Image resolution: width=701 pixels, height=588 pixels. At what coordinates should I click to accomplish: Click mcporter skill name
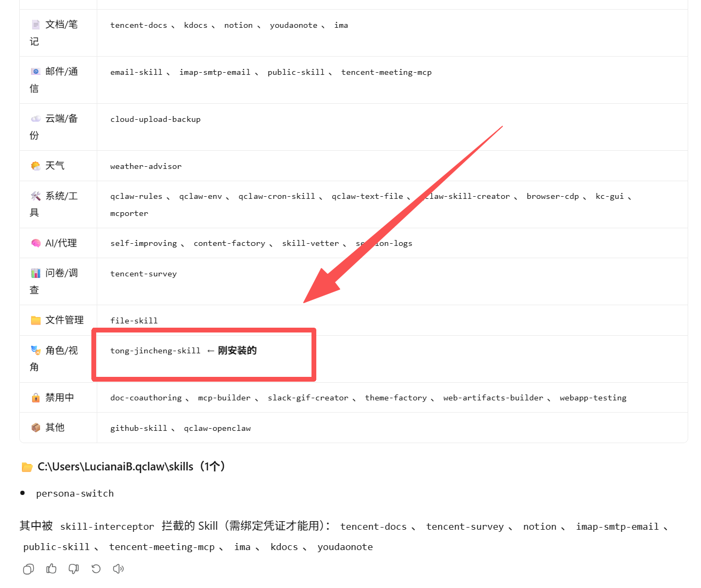[x=129, y=213]
